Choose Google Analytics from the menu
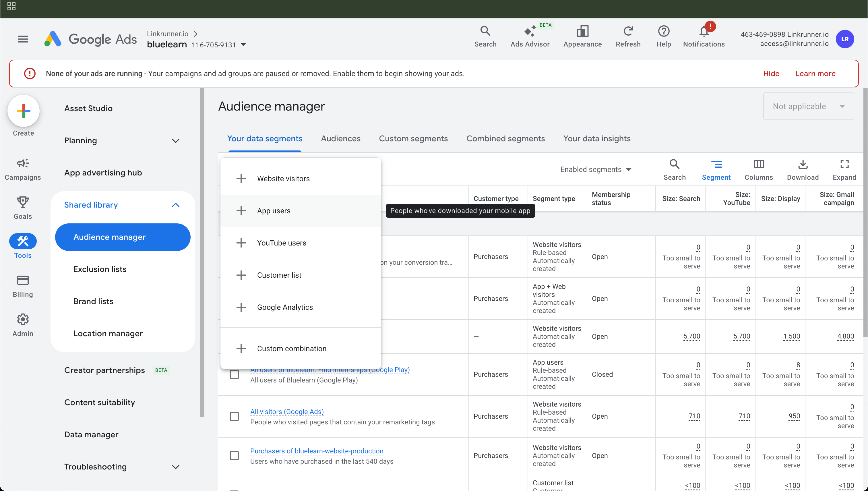This screenshot has height=491, width=868. tap(301, 307)
